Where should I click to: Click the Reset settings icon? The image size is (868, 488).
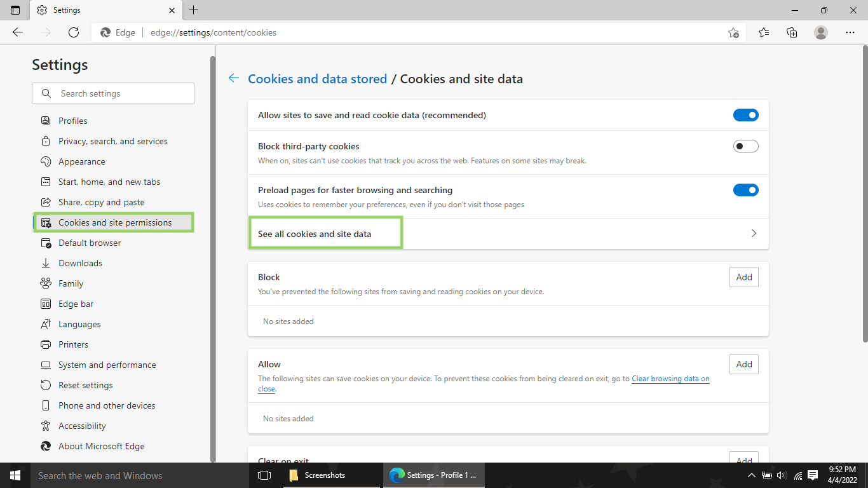pos(46,385)
